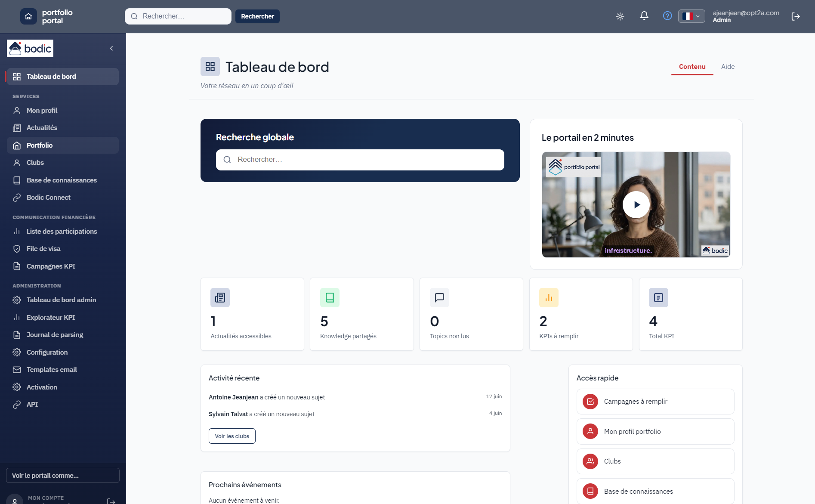Collapse the sidebar with chevron arrow
Viewport: 815px width, 504px height.
[x=111, y=48]
